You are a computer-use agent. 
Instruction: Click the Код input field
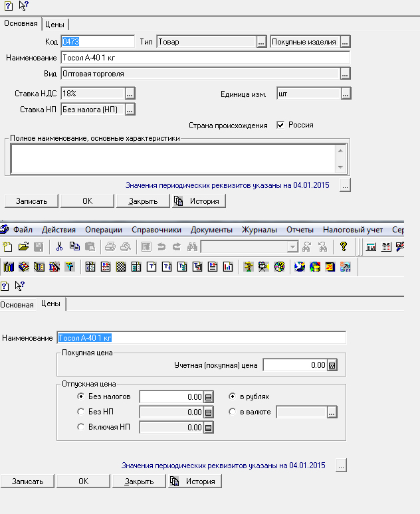point(97,42)
